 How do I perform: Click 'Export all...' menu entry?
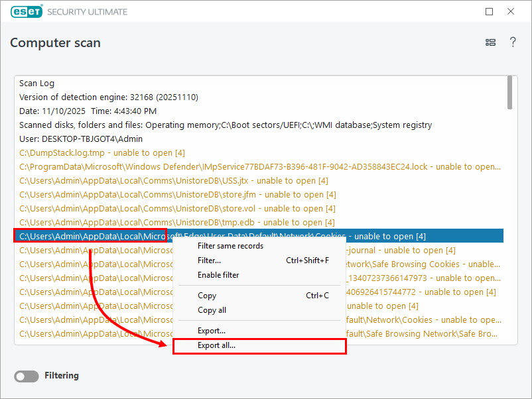216,345
